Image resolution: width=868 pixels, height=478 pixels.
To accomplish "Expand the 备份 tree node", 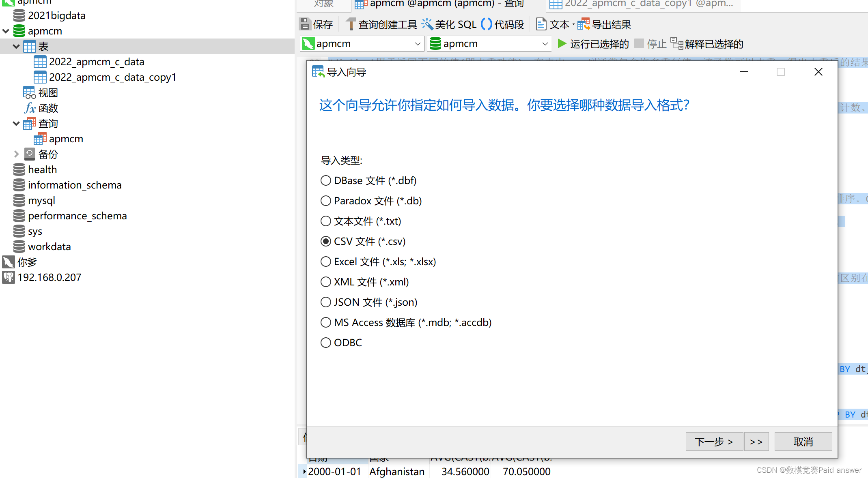I will (x=16, y=154).
